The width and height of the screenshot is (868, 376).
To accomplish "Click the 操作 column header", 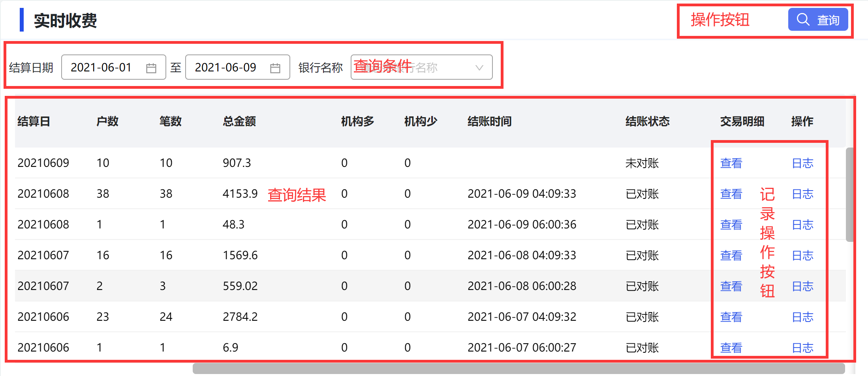I will point(802,121).
